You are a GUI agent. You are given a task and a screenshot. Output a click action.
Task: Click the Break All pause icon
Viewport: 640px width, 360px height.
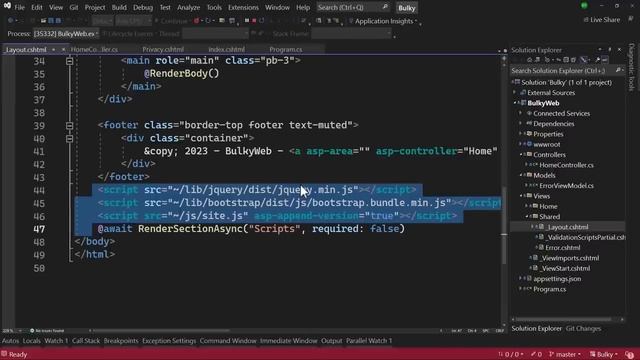[x=247, y=20]
